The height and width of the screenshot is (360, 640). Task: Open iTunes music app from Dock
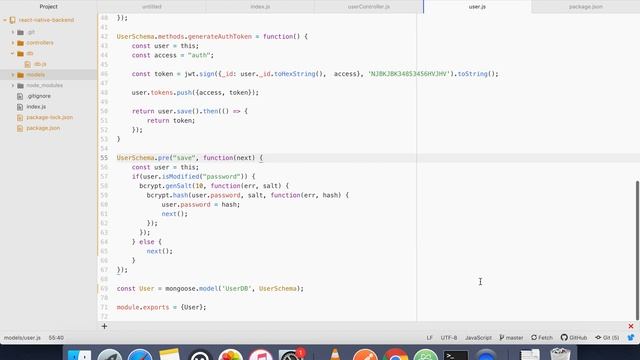click(261, 355)
